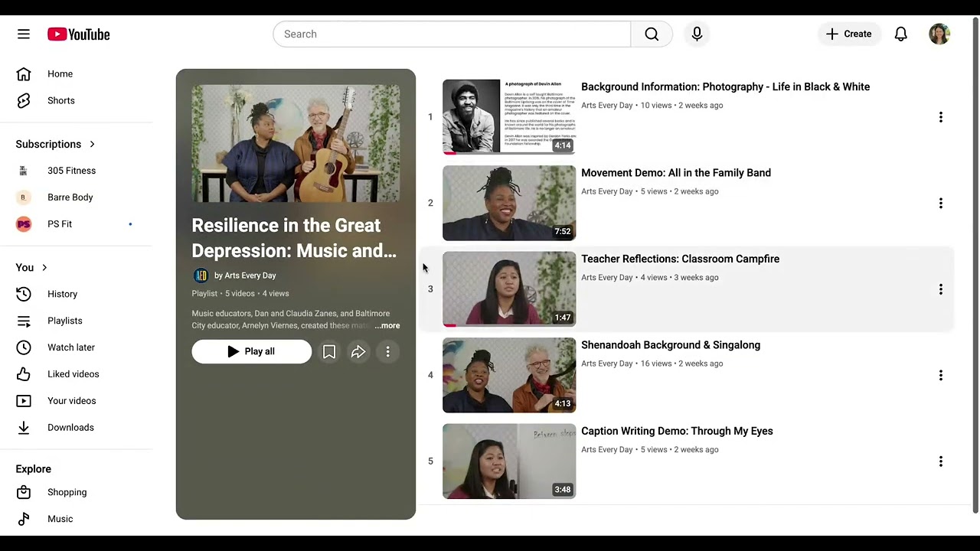Screen dimensions: 980x551
Task: Save playlist with bookmark icon
Action: pyautogui.click(x=329, y=351)
